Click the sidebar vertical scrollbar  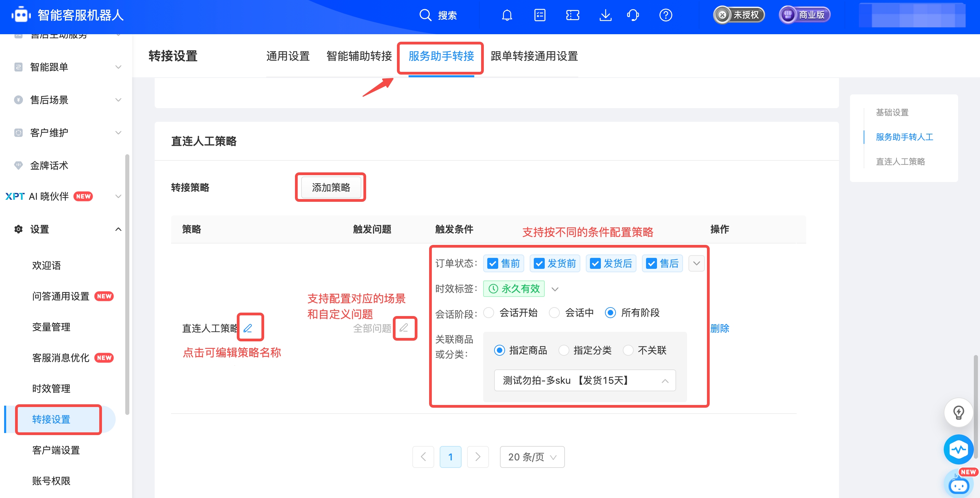(127, 284)
